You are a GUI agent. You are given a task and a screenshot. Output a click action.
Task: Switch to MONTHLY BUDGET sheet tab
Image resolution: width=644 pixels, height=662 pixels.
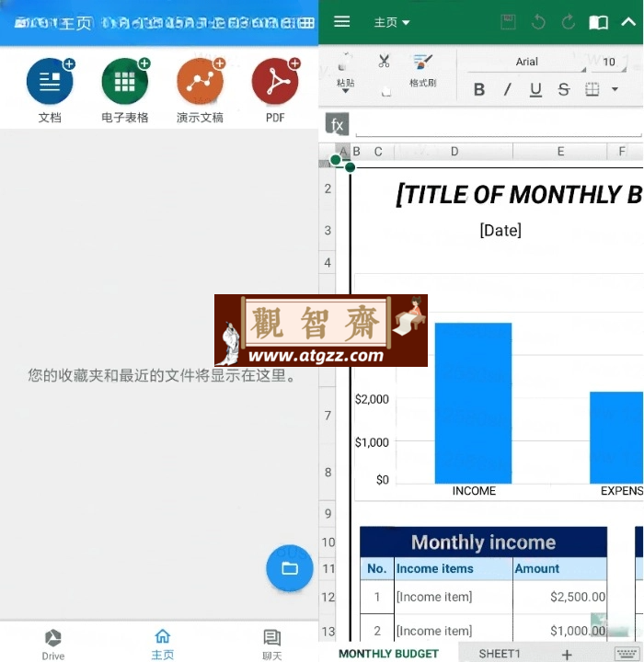point(388,654)
